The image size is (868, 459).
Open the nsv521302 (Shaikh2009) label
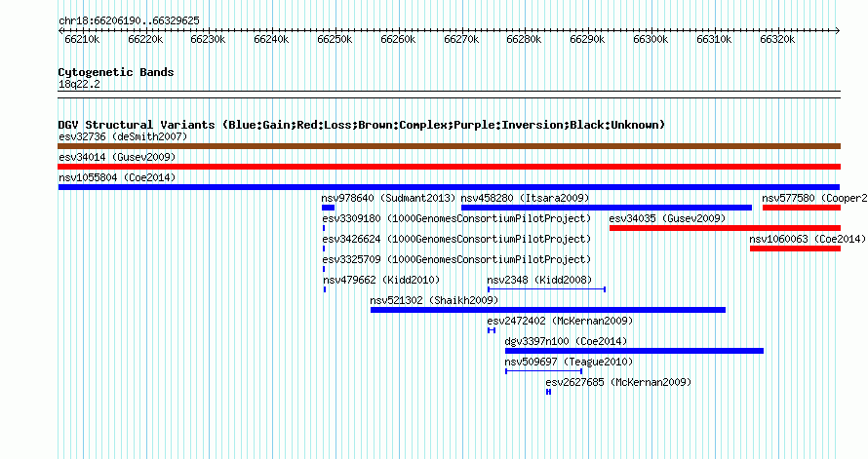[435, 300]
